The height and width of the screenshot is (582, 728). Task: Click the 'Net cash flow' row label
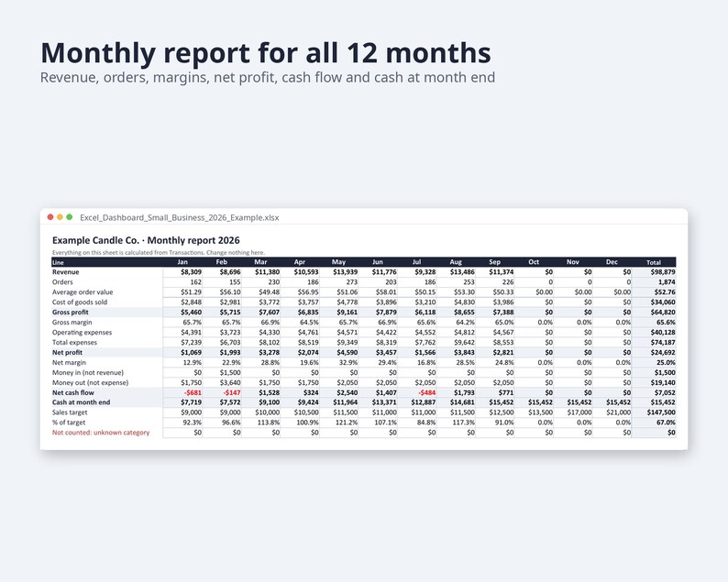pos(73,392)
